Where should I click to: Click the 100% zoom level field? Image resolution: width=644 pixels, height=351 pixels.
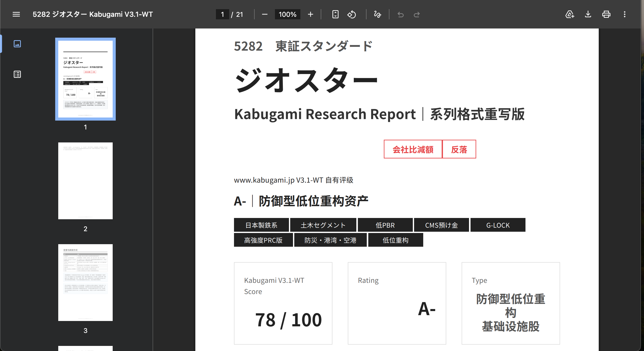[x=287, y=14]
